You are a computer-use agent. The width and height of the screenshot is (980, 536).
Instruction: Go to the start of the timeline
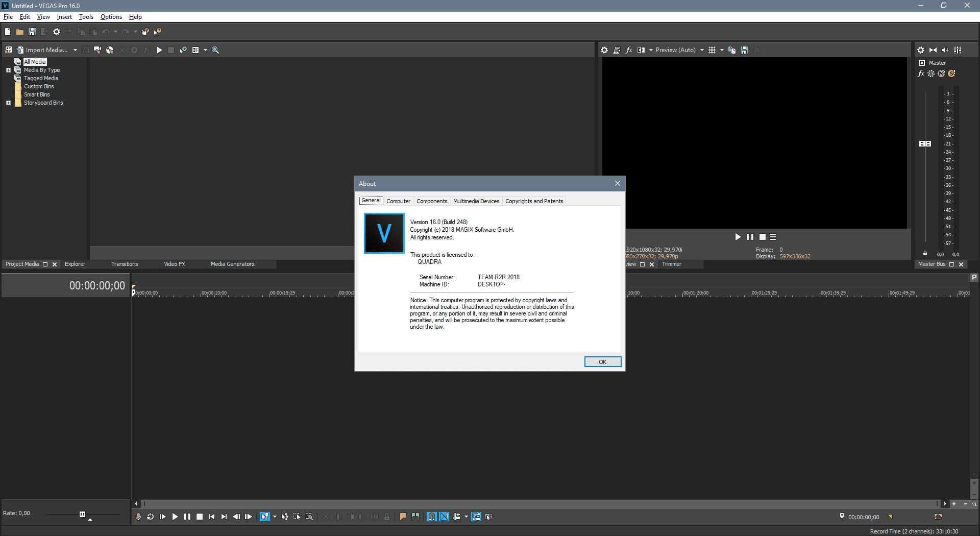point(212,517)
